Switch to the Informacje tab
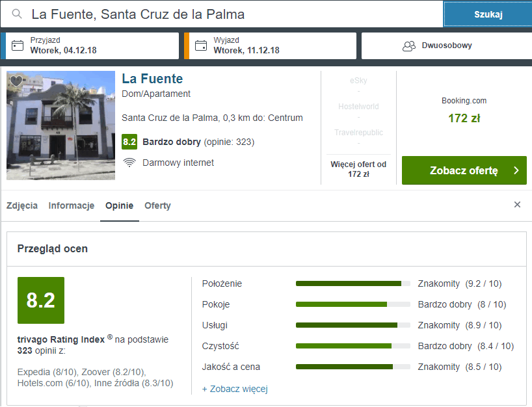Viewport: 532px width, 407px height. 72,205
